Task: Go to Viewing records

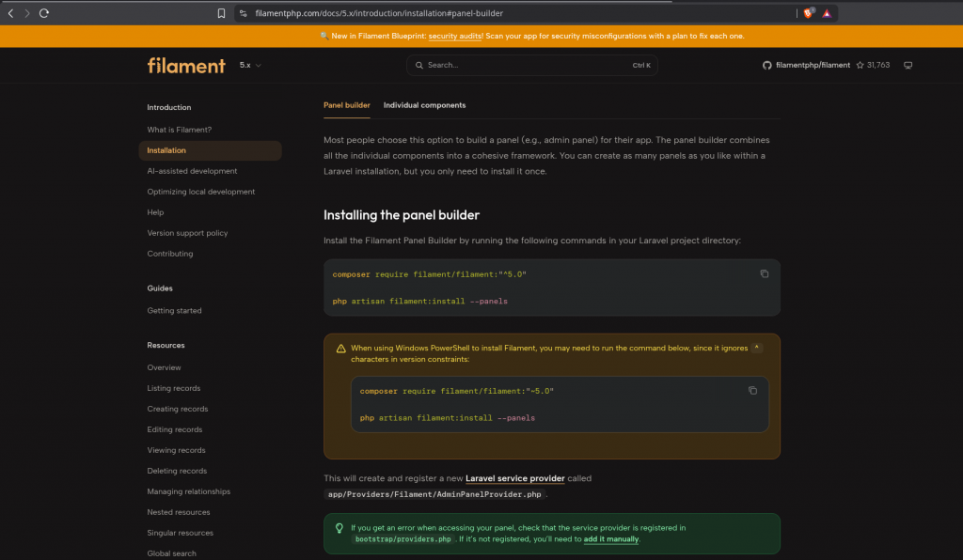Action: 176,450
